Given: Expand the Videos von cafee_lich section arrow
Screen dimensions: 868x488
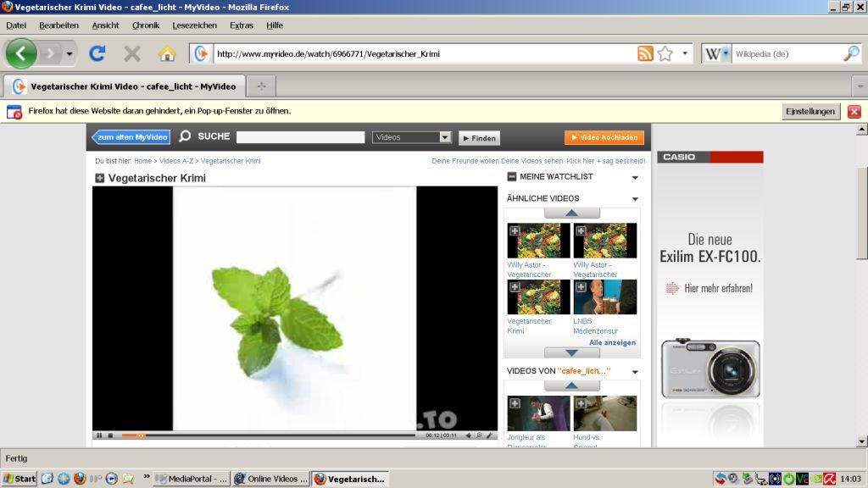Looking at the screenshot, I should click(x=635, y=372).
